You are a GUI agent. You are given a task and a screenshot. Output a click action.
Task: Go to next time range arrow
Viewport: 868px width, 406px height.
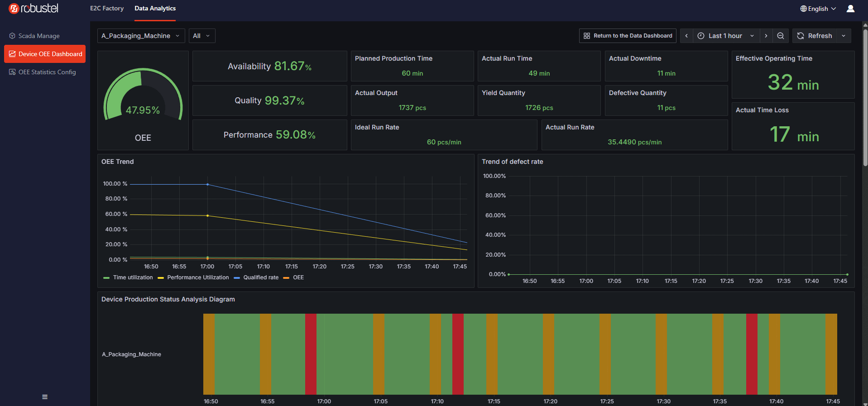pyautogui.click(x=766, y=36)
